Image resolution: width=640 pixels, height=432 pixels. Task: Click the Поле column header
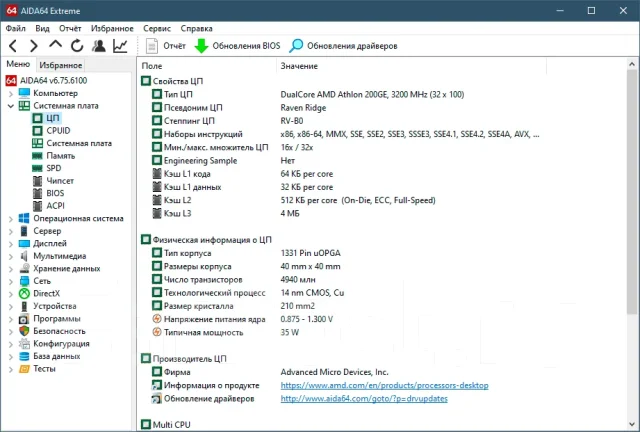(x=207, y=66)
